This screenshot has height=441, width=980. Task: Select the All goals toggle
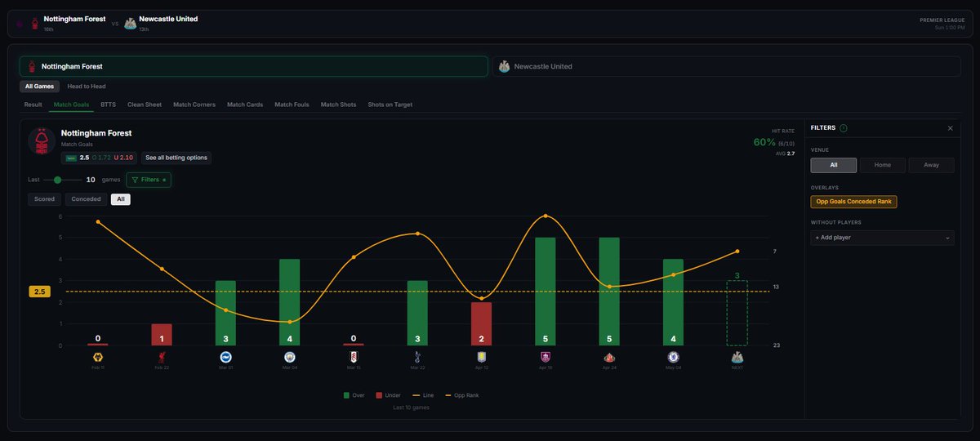[121, 199]
